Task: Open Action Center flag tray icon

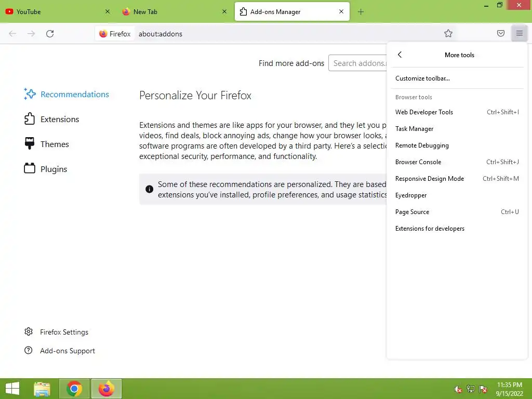Action: (483, 389)
